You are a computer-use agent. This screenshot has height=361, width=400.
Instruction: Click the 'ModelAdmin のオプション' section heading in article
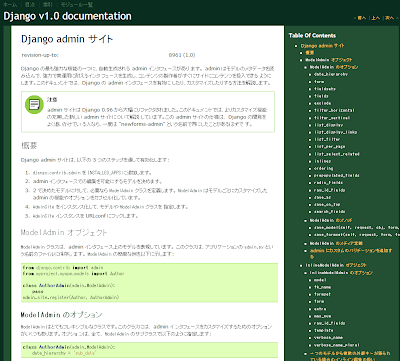coord(61,315)
